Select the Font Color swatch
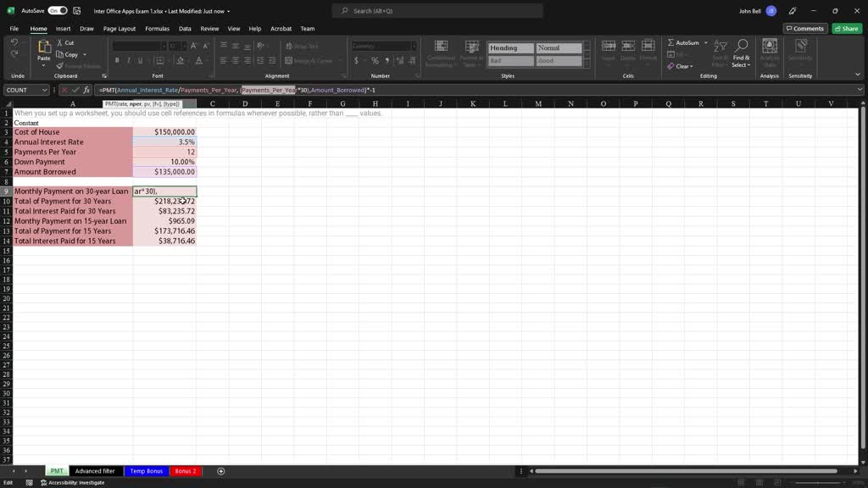This screenshot has width=868, height=488. [198, 59]
